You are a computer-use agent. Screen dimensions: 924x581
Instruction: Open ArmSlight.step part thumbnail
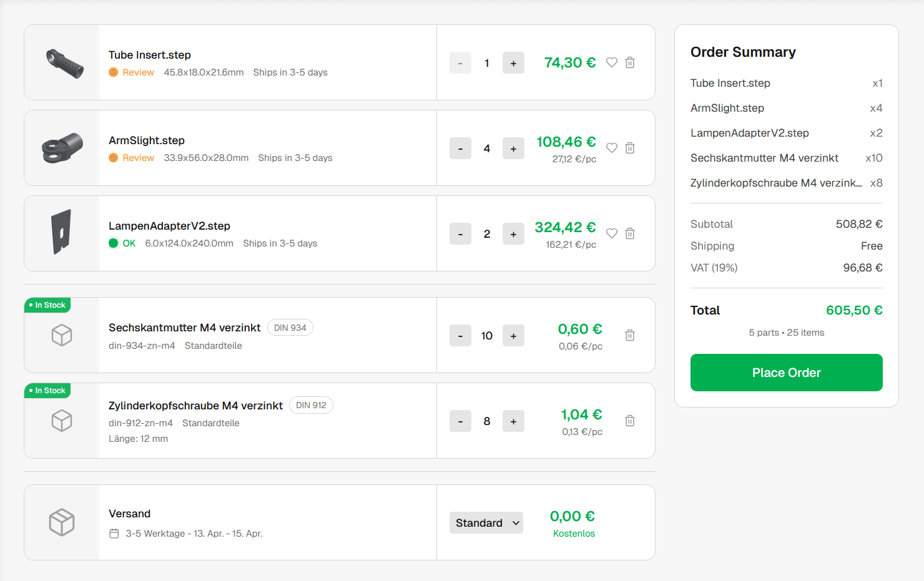click(62, 148)
